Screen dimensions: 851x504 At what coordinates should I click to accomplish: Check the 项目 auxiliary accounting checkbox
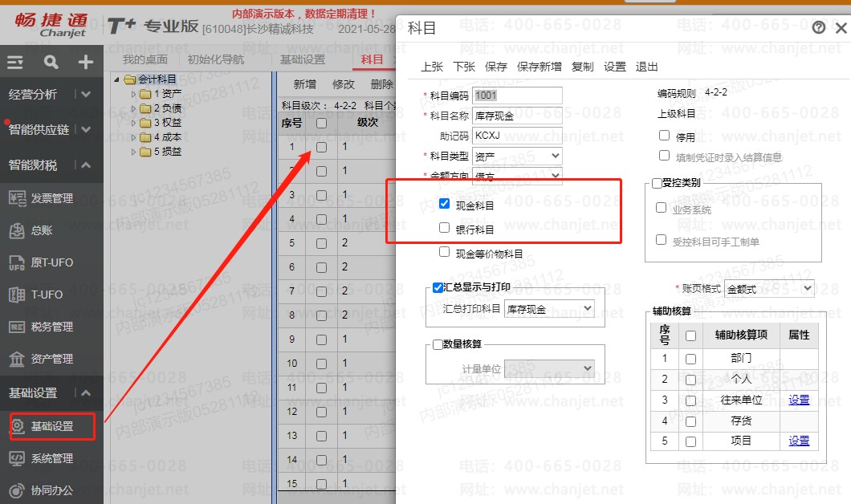point(690,442)
